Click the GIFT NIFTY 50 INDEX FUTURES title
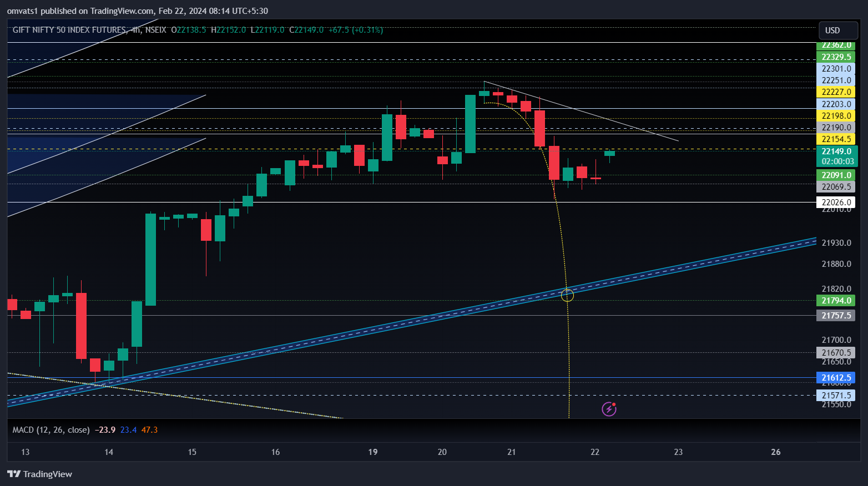 69,30
